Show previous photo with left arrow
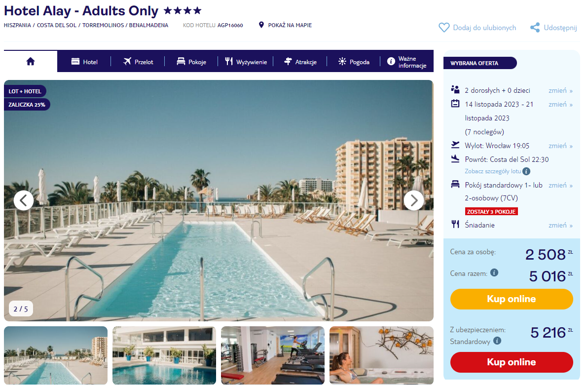The image size is (588, 386). 24,200
